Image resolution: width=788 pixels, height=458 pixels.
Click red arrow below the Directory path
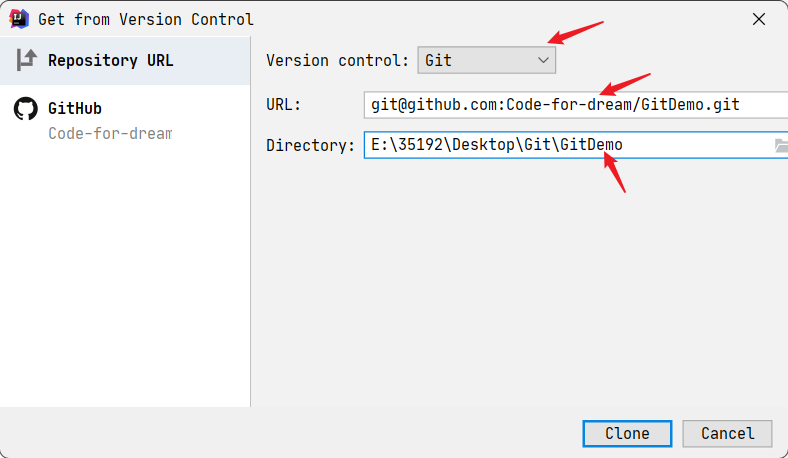pyautogui.click(x=614, y=172)
